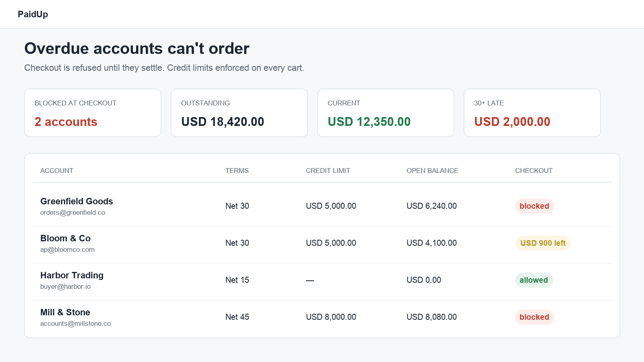Image resolution: width=644 pixels, height=362 pixels.
Task: Open the Greenfield Goods account
Action: (x=76, y=201)
